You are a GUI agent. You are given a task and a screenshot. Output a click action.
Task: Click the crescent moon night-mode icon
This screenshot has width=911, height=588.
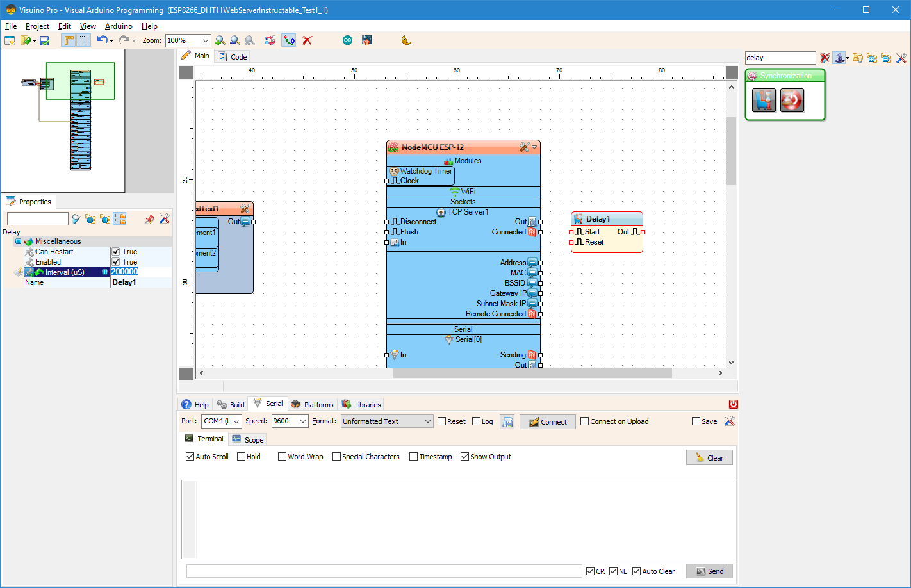tap(406, 40)
